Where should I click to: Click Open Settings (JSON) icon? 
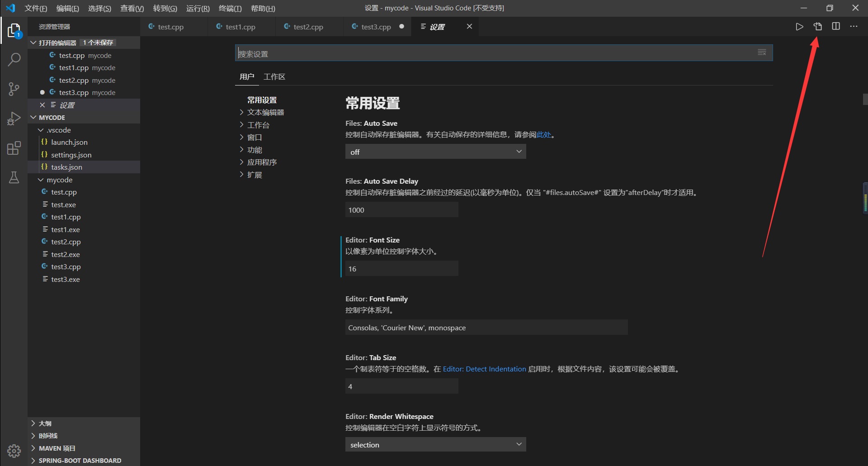click(817, 27)
